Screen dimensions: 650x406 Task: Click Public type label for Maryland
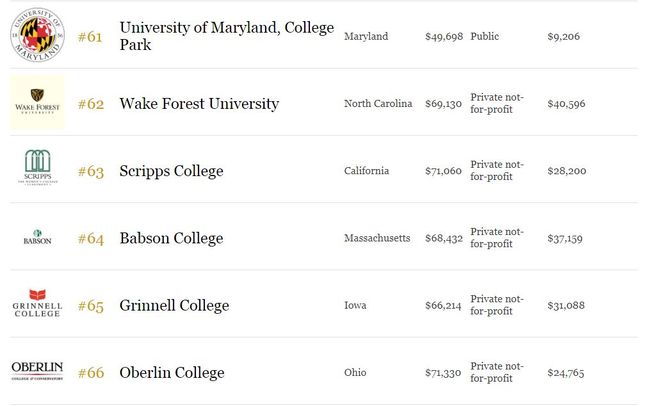tap(484, 36)
